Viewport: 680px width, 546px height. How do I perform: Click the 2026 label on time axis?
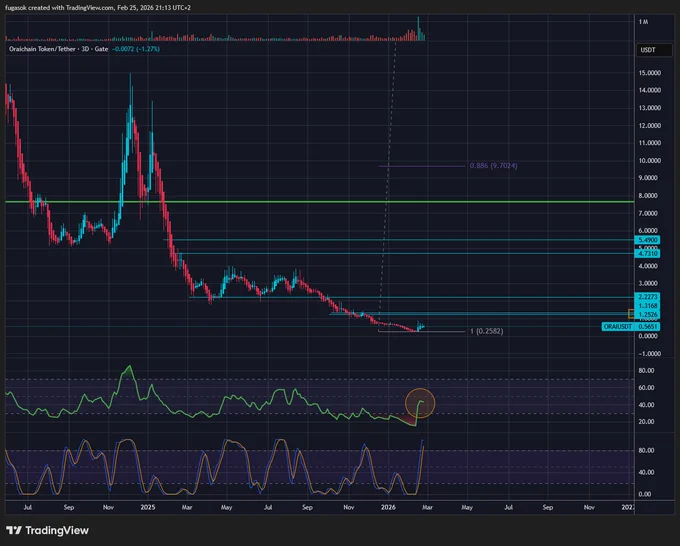point(388,507)
